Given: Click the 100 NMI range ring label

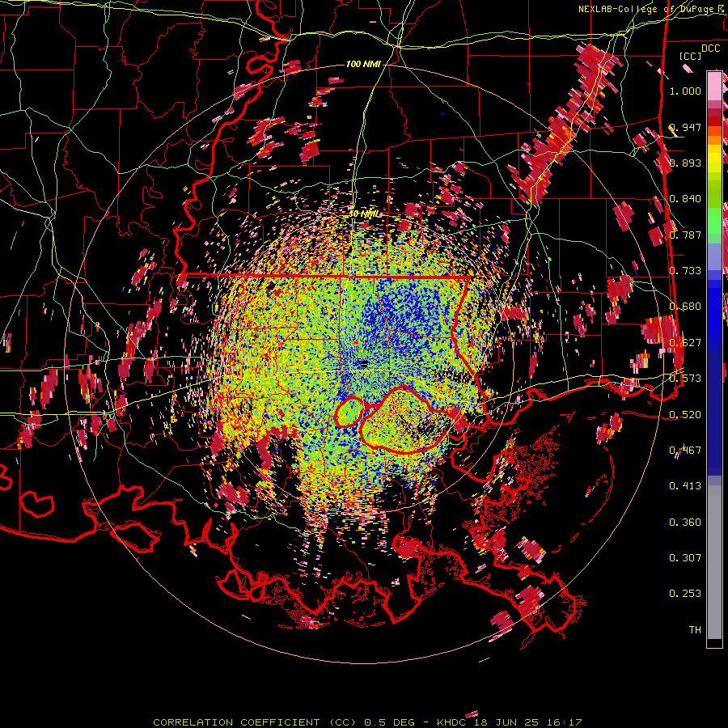Looking at the screenshot, I should coord(363,64).
